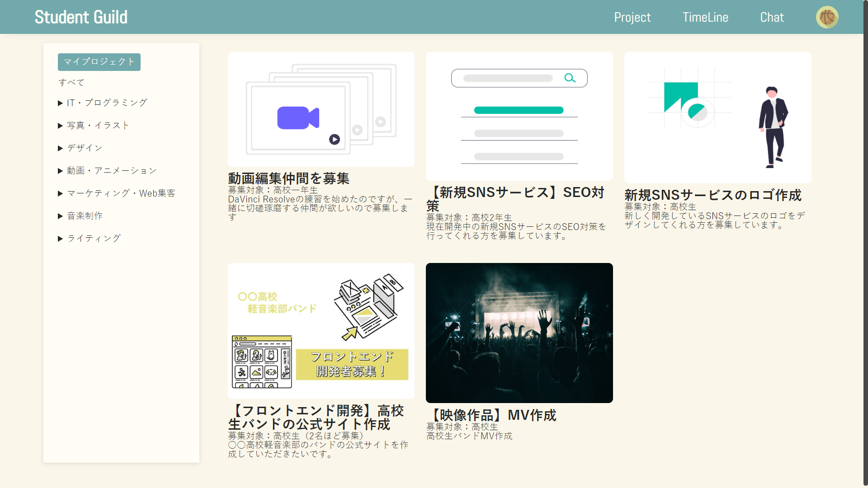Open the SEO search illustration thumbnail
The height and width of the screenshot is (488, 868).
[x=519, y=116]
